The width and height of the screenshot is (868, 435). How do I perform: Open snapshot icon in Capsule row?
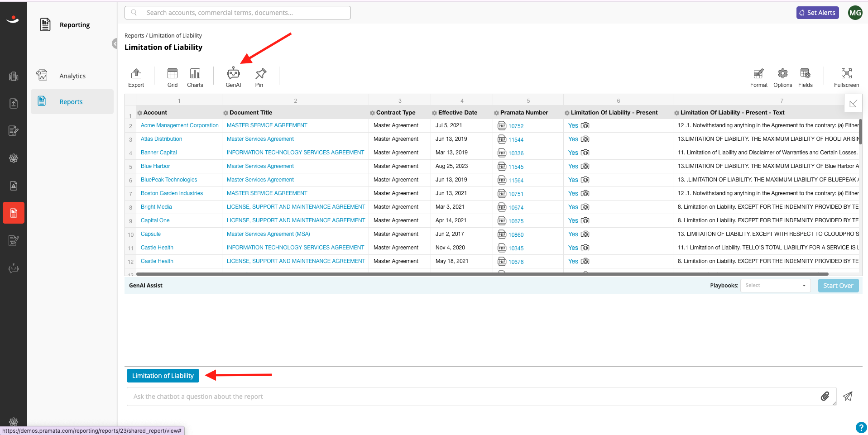click(x=585, y=234)
